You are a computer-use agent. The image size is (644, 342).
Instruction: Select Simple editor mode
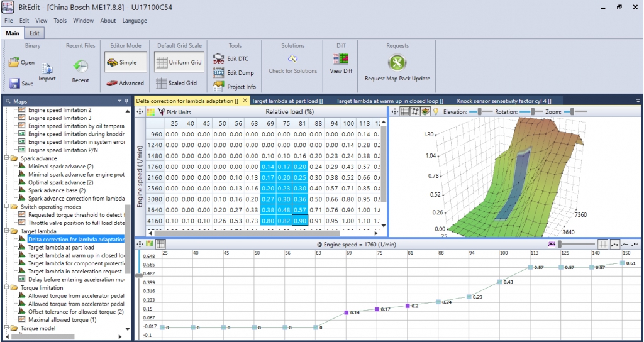[x=125, y=62]
